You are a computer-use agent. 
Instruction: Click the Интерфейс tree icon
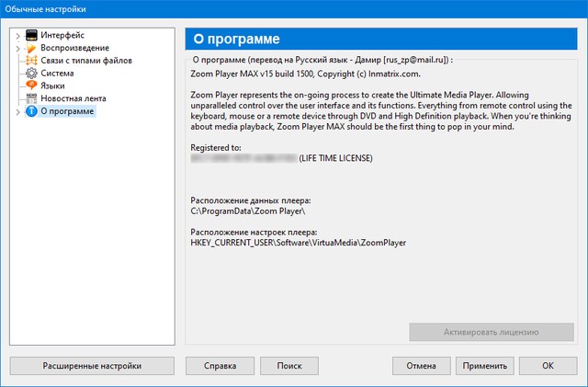point(31,35)
